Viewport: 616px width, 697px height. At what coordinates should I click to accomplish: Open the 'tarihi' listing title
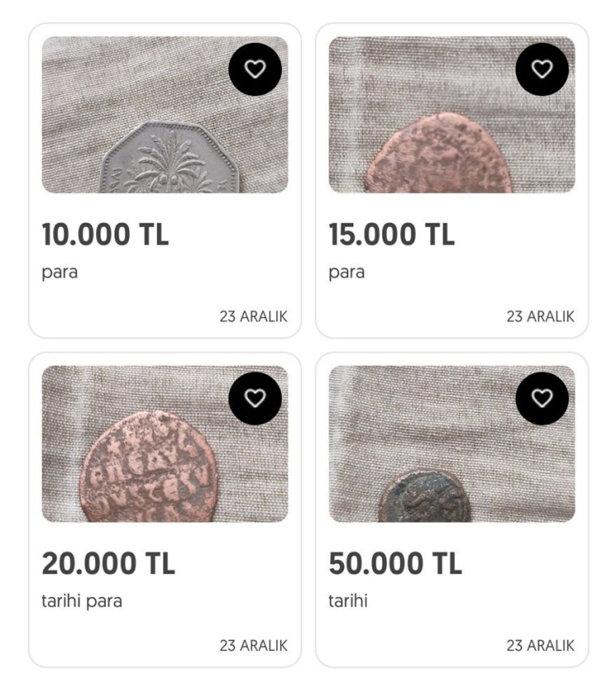click(348, 601)
